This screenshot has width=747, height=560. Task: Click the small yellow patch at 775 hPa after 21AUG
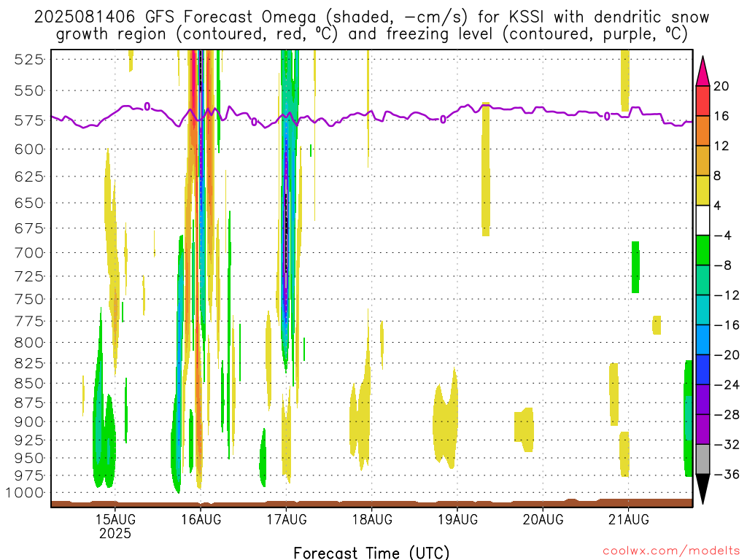point(657,325)
